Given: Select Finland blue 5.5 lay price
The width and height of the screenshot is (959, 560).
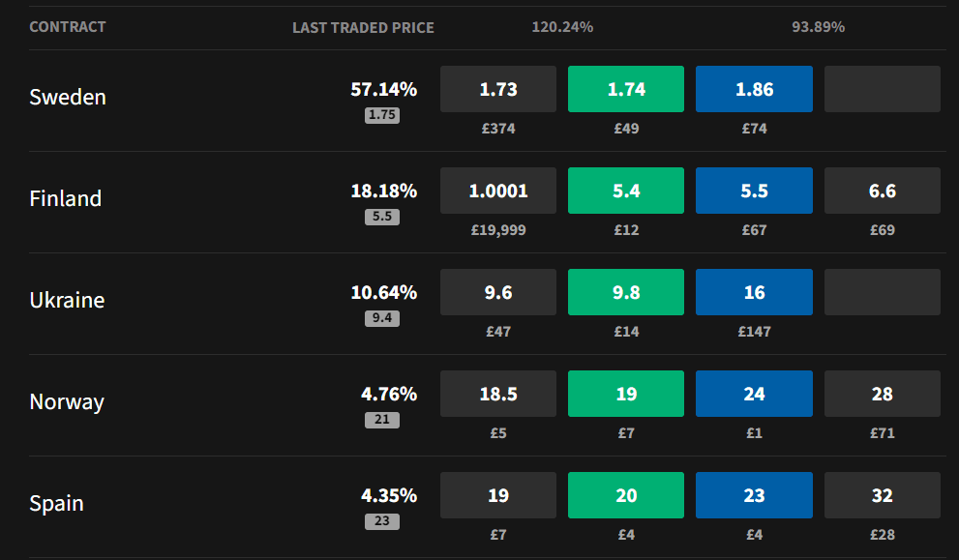Looking at the screenshot, I should pos(754,192).
